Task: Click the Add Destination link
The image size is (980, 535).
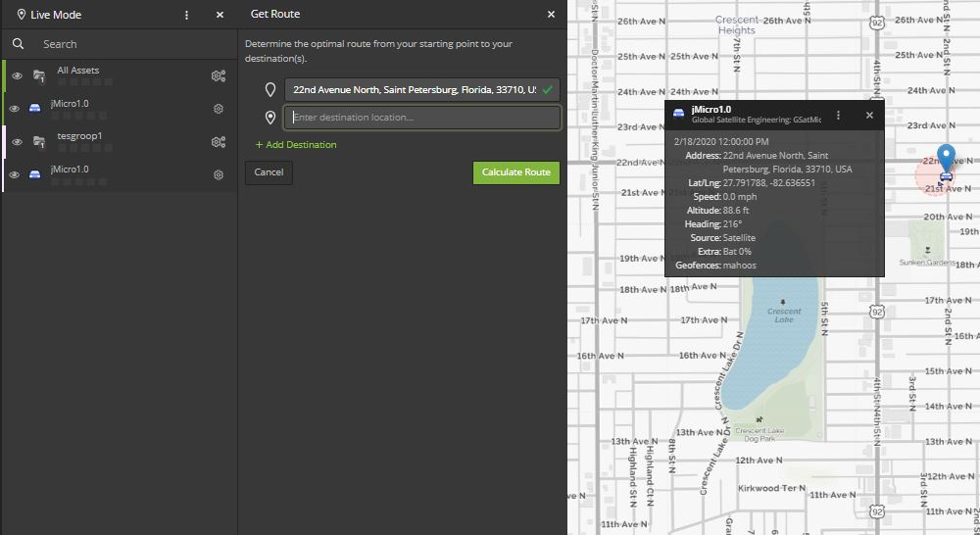Action: [x=296, y=145]
